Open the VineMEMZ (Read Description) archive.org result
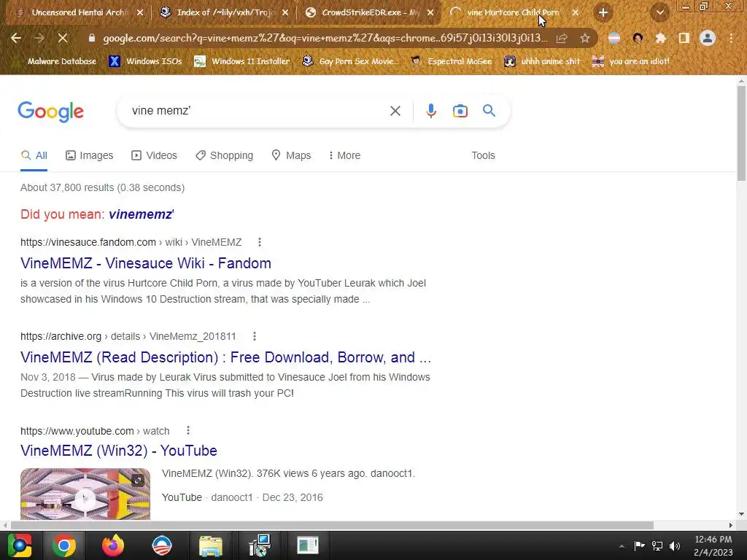The image size is (747, 560). tap(226, 357)
